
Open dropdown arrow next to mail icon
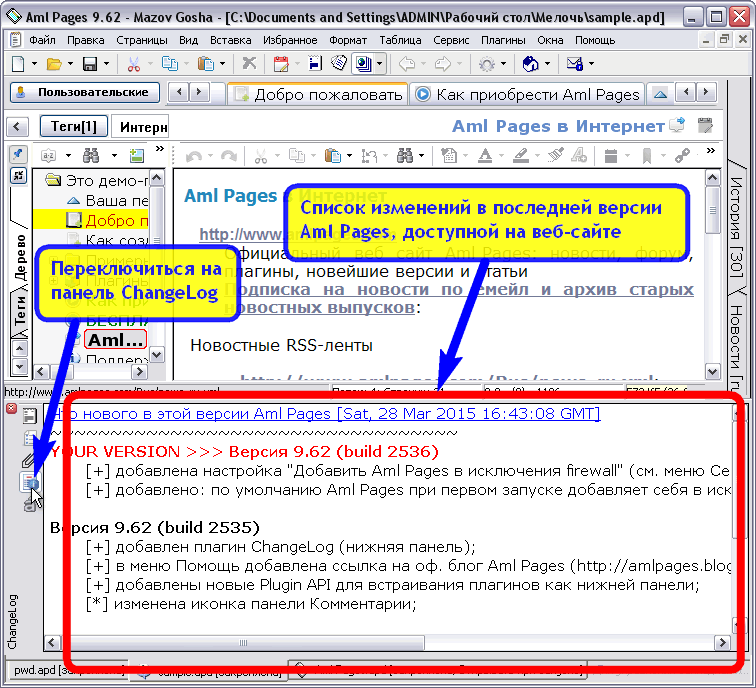click(592, 63)
